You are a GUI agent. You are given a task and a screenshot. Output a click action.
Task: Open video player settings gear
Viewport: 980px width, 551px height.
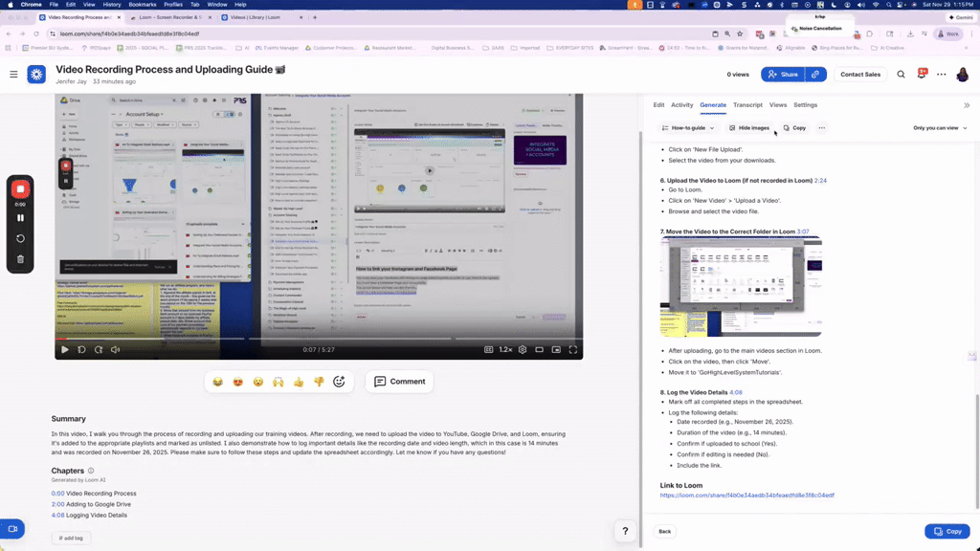coord(523,350)
